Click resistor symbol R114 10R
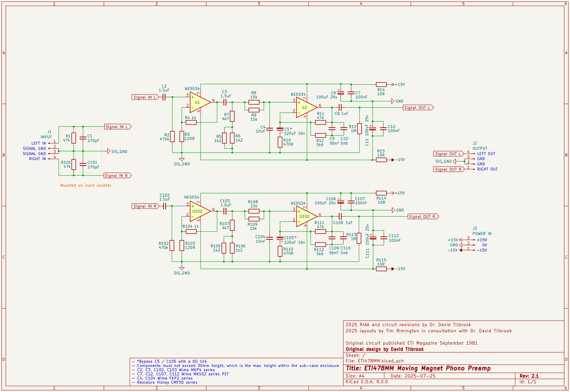Screen dimensions: 570x392 pyautogui.click(x=381, y=193)
